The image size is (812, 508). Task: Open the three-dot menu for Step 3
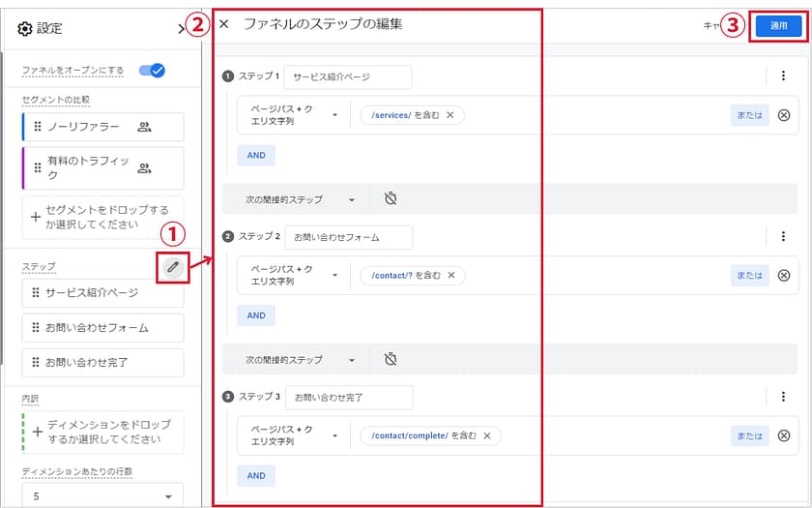click(783, 397)
